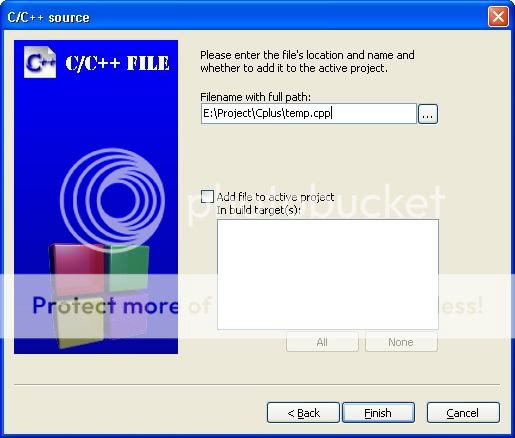Close the C/C++ source dialog window
The image size is (515, 438).
498,16
